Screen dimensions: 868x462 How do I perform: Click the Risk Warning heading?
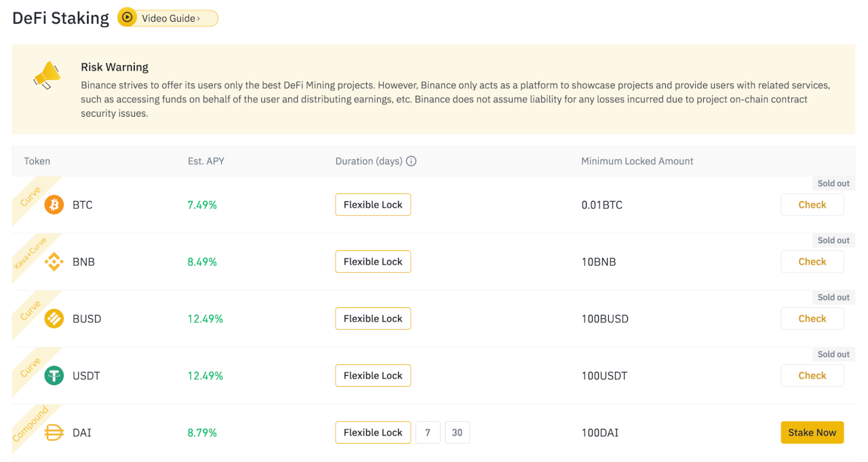click(x=115, y=67)
